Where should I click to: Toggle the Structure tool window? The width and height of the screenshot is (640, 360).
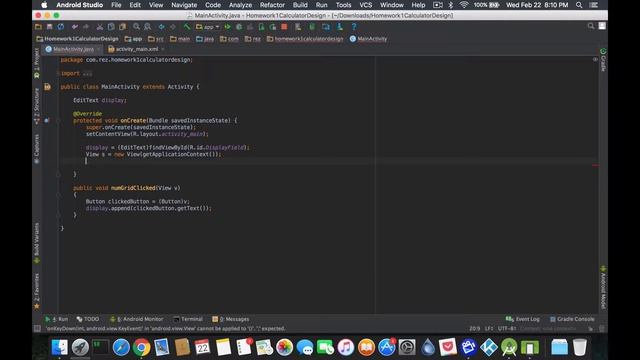[x=37, y=106]
